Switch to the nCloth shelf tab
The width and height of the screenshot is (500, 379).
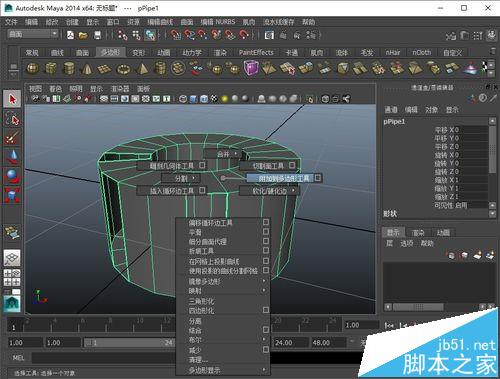(x=422, y=53)
